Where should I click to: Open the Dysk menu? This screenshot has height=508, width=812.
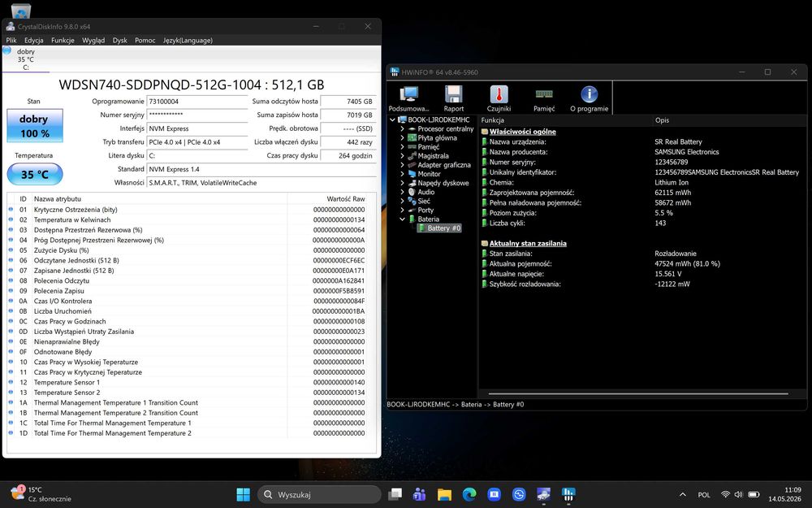[x=119, y=40]
